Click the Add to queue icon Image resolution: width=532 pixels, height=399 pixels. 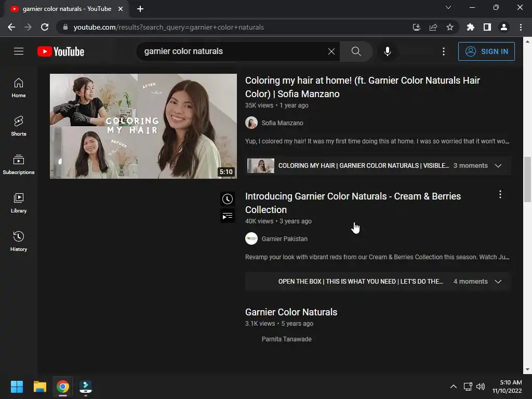point(228,216)
